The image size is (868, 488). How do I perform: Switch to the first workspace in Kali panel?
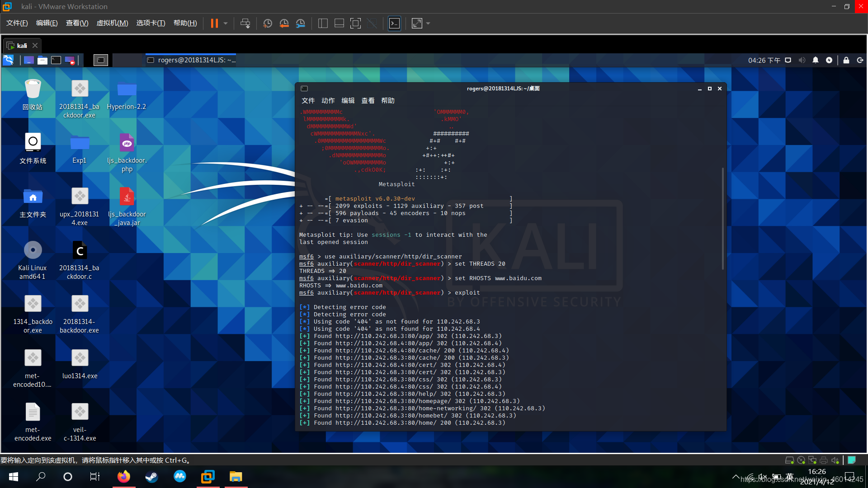coord(101,60)
